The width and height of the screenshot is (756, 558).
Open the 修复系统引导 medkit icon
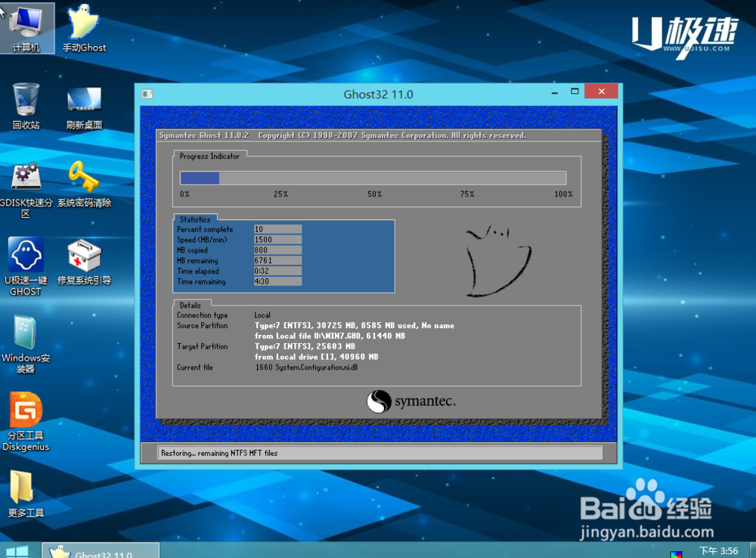click(x=85, y=262)
